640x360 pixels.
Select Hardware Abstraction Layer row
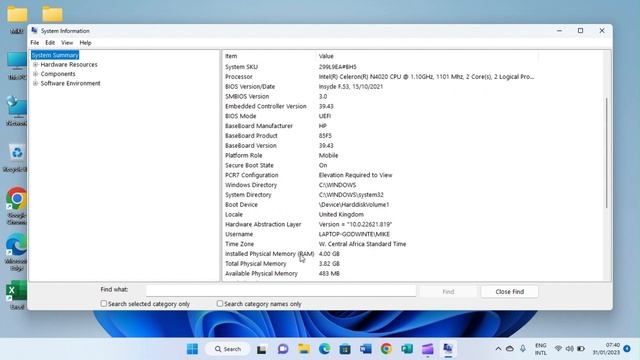click(380, 224)
